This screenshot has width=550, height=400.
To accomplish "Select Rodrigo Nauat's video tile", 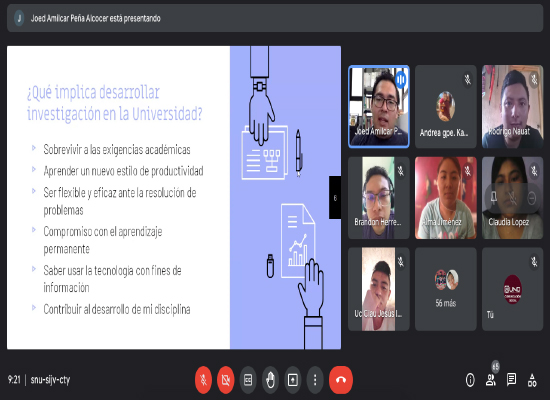I will click(512, 106).
